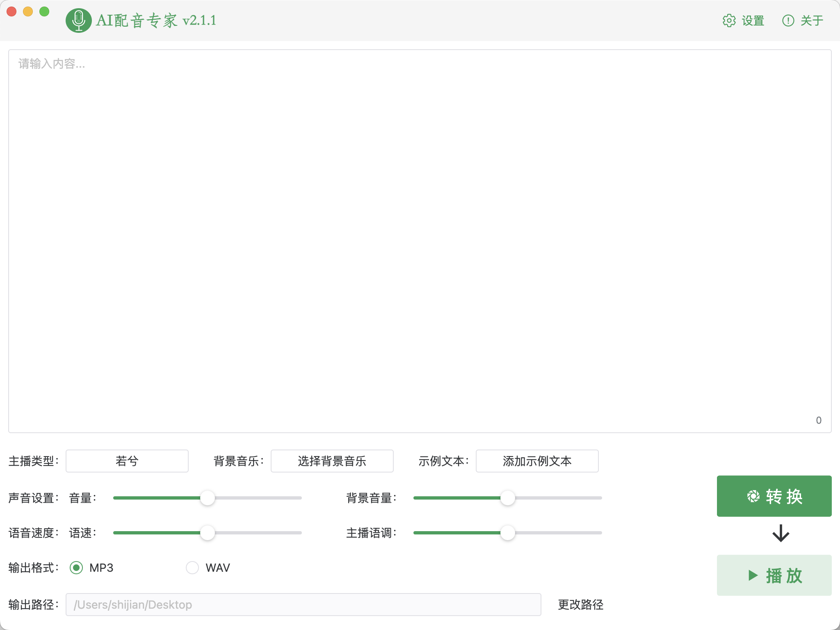Click the 主播语调 pitch slider
840x630 pixels.
click(x=508, y=533)
